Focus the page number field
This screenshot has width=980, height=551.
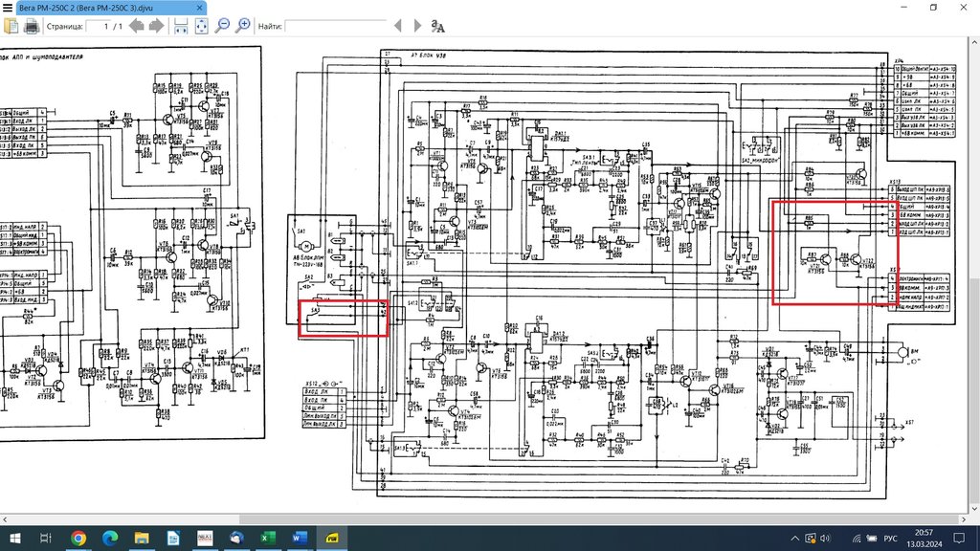tap(99, 26)
